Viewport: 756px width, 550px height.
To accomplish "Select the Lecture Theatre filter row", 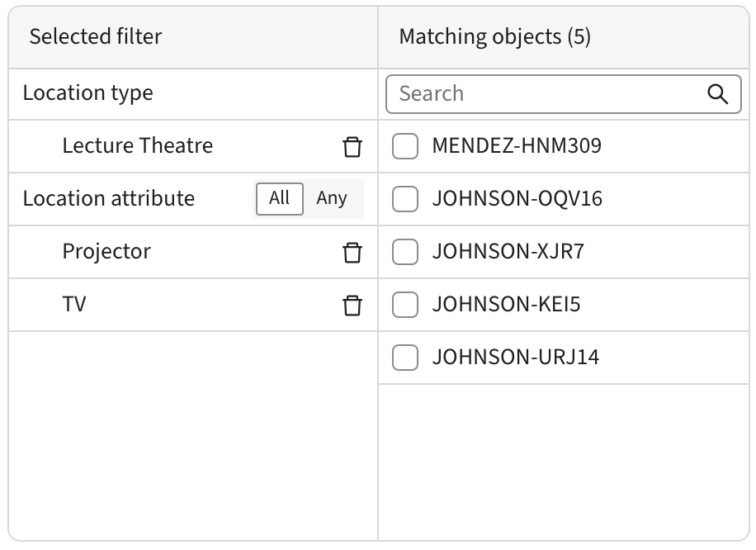I will click(138, 146).
